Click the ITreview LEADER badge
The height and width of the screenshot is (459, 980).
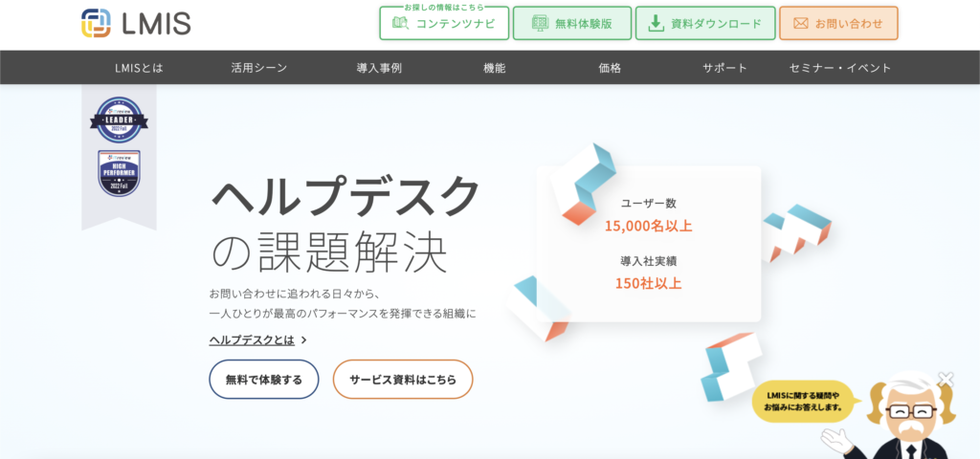click(119, 120)
